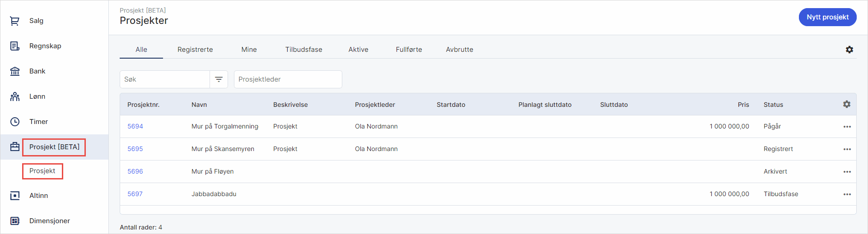Image resolution: width=868 pixels, height=234 pixels.
Task: Open page settings gear beside tabs
Action: [849, 50]
